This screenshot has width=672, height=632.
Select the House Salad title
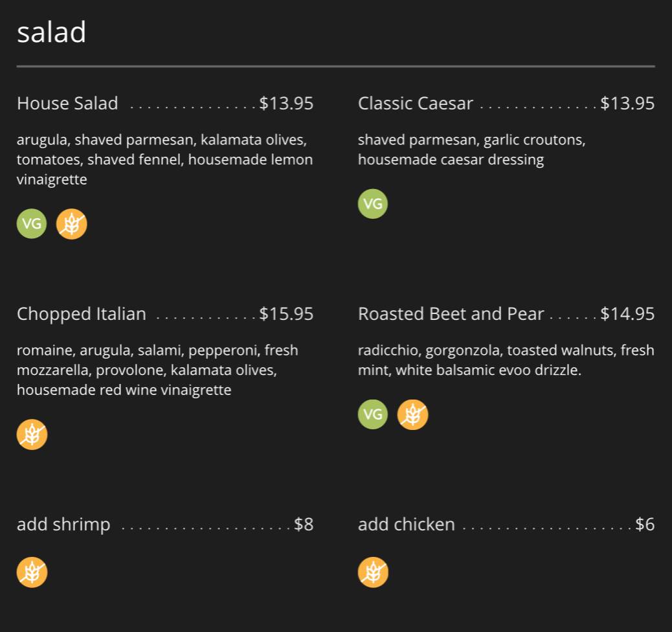(x=67, y=104)
